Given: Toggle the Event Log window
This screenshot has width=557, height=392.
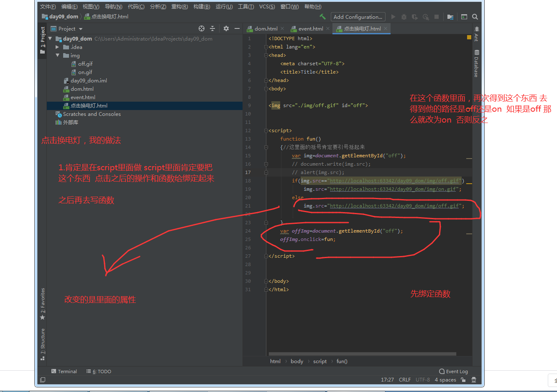Looking at the screenshot, I should pos(453,372).
